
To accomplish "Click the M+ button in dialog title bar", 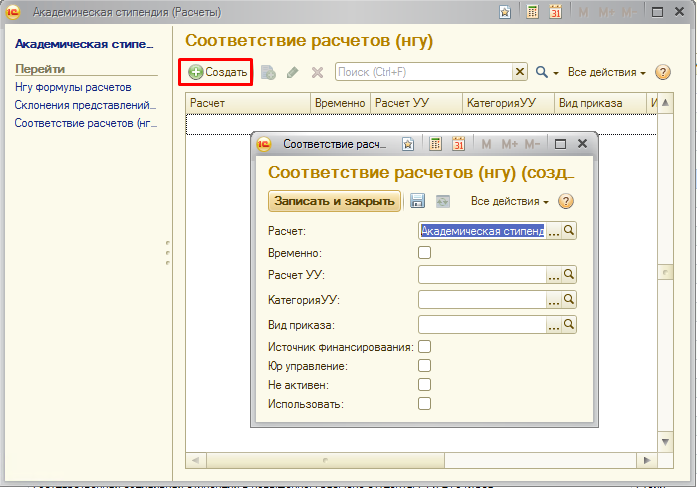I will 509,144.
